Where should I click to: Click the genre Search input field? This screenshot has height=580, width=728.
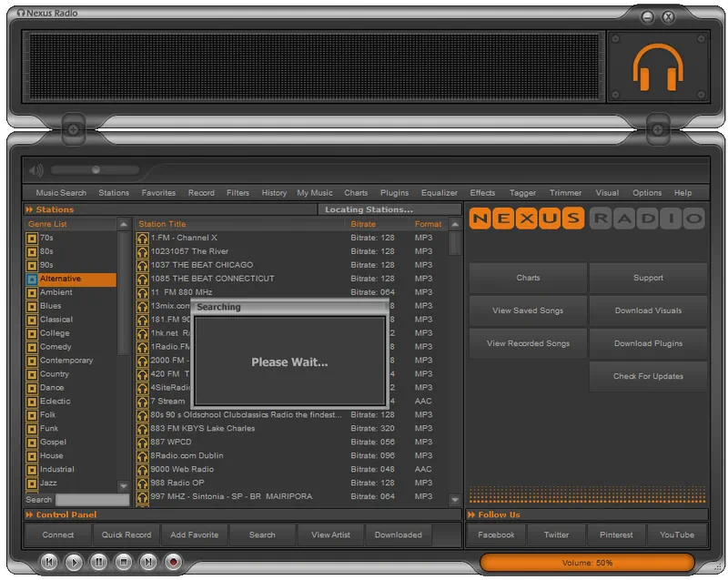(x=92, y=500)
